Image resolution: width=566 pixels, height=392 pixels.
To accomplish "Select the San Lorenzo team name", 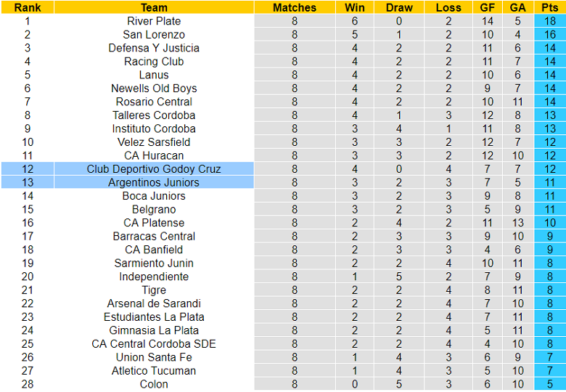I will coord(154,35).
